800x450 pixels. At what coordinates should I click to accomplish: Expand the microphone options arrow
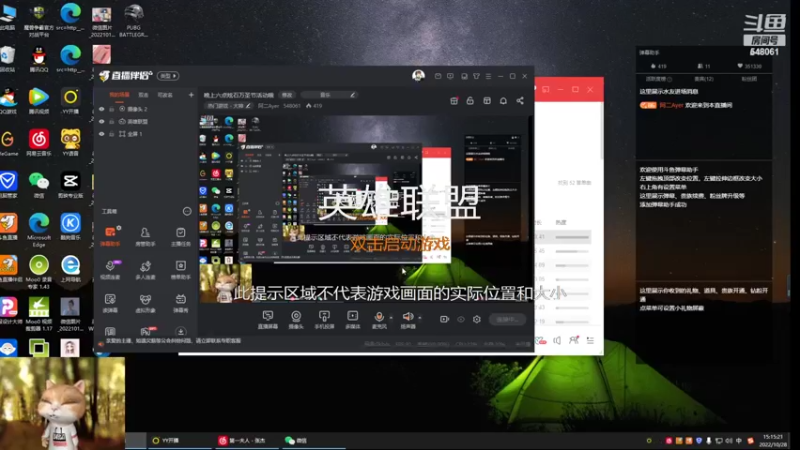click(x=391, y=318)
